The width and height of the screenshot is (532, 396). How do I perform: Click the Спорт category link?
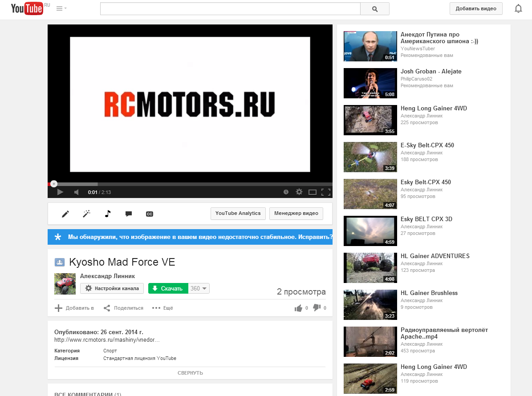110,351
